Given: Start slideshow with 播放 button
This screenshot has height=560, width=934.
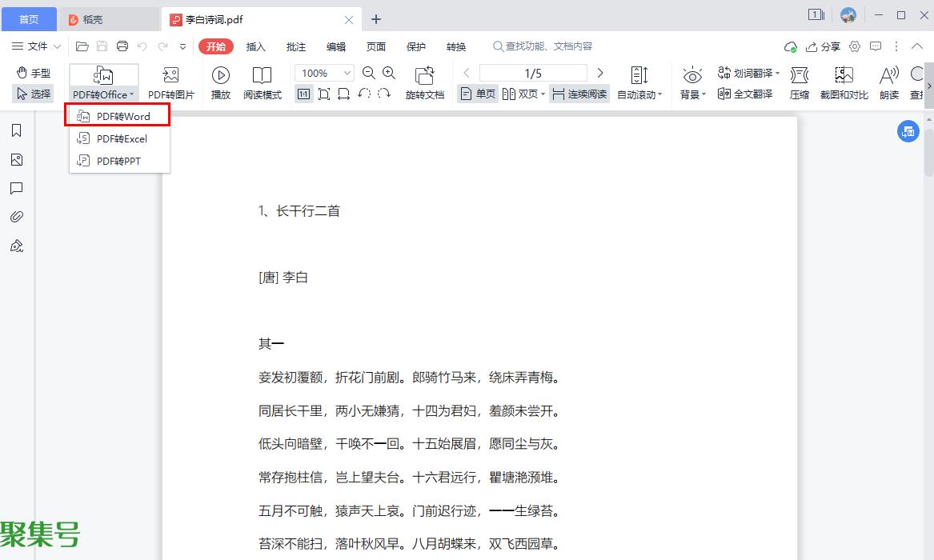Looking at the screenshot, I should click(x=221, y=76).
